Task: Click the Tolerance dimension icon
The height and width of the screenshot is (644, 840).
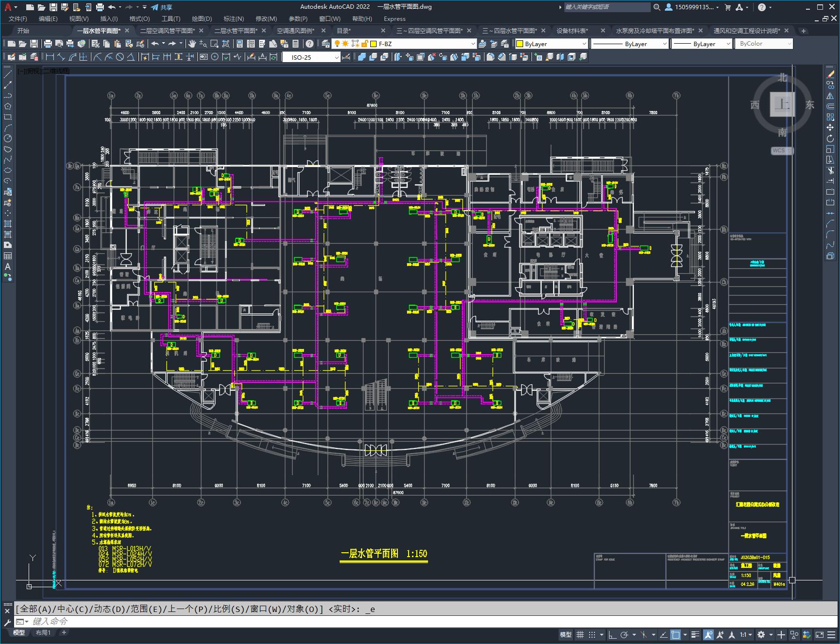Action: click(x=203, y=57)
